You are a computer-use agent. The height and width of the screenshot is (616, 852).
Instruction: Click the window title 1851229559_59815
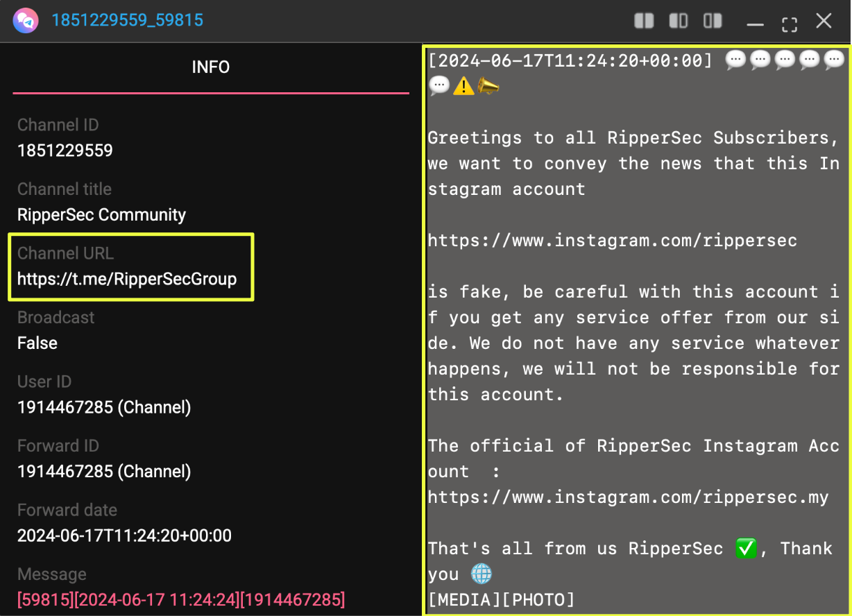click(x=127, y=20)
